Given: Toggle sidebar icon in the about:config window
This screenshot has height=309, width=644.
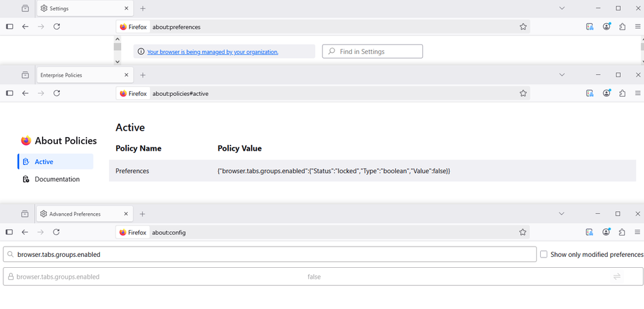Looking at the screenshot, I should (9, 232).
